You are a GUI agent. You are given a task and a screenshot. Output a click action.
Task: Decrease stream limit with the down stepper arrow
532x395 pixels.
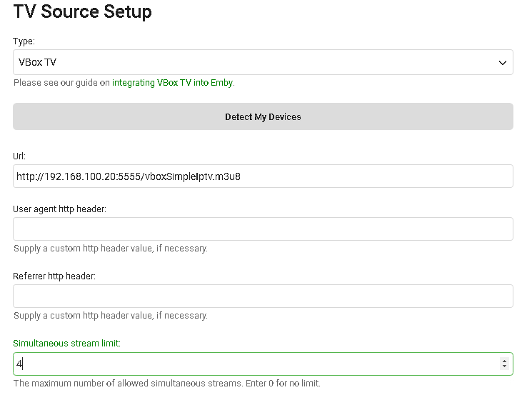[505, 367]
